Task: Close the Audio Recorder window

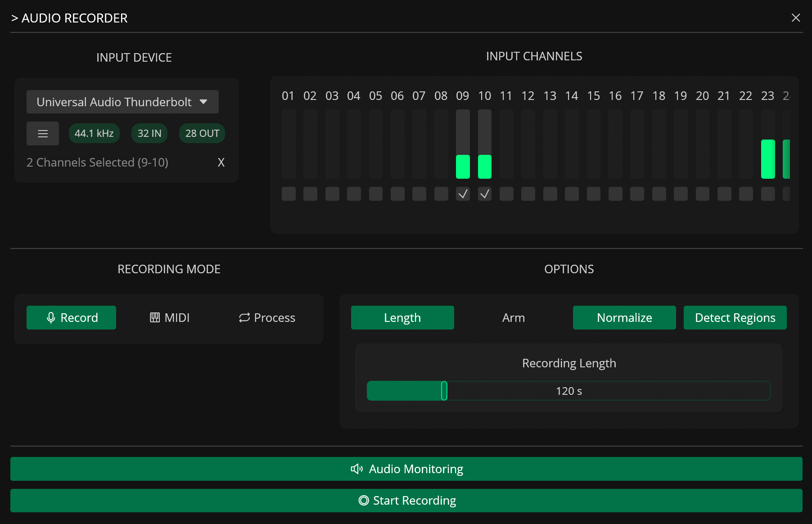Action: pyautogui.click(x=796, y=18)
